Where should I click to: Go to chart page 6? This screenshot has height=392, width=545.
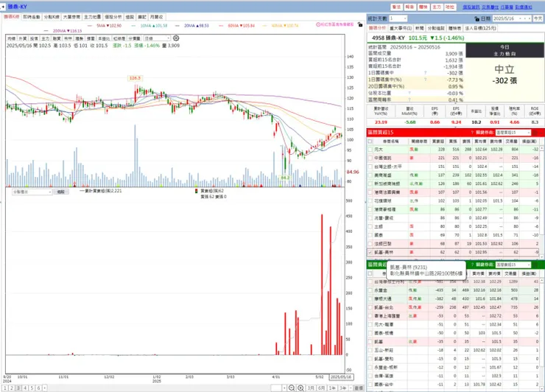(38, 388)
